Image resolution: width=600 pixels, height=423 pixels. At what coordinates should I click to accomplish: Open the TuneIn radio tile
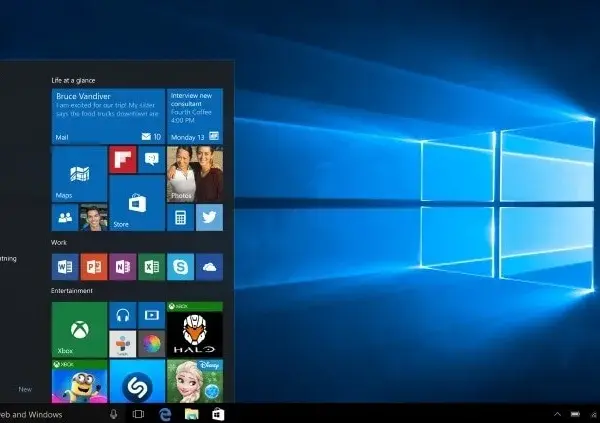[122, 344]
